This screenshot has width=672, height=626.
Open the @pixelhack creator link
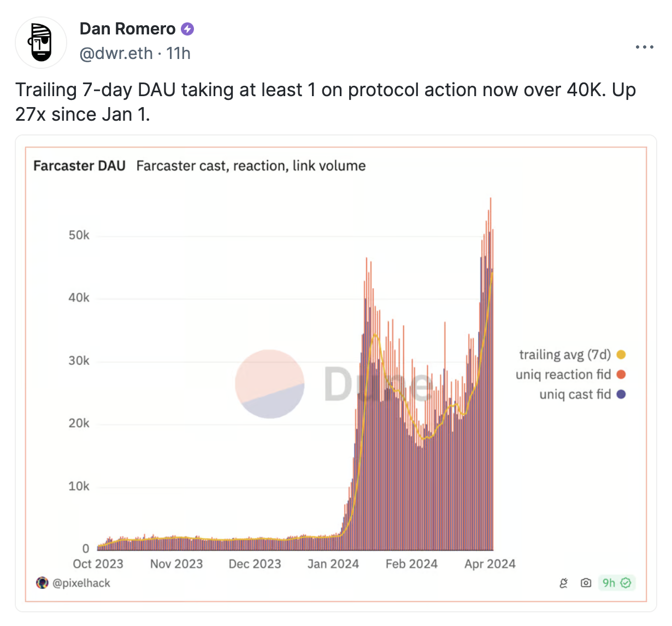81,583
